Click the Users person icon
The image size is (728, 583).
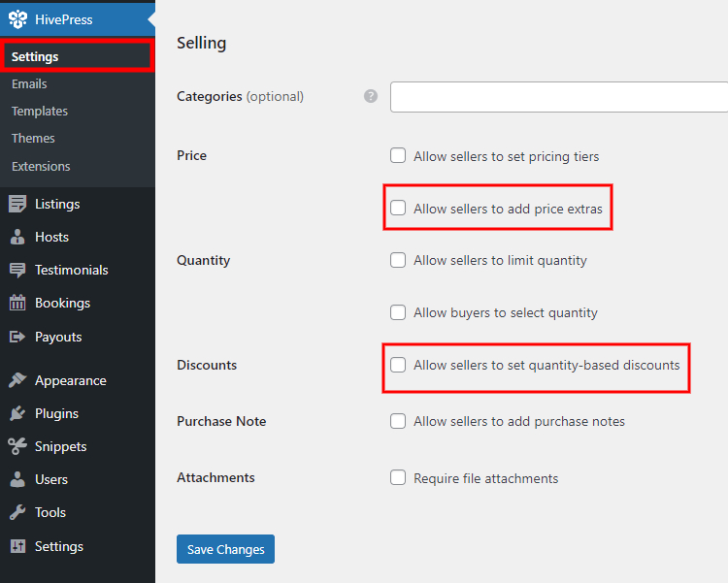click(17, 479)
